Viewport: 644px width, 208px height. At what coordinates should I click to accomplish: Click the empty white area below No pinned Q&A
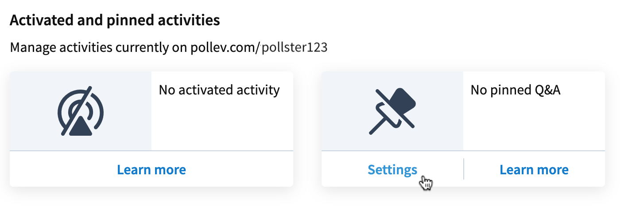pos(534,126)
